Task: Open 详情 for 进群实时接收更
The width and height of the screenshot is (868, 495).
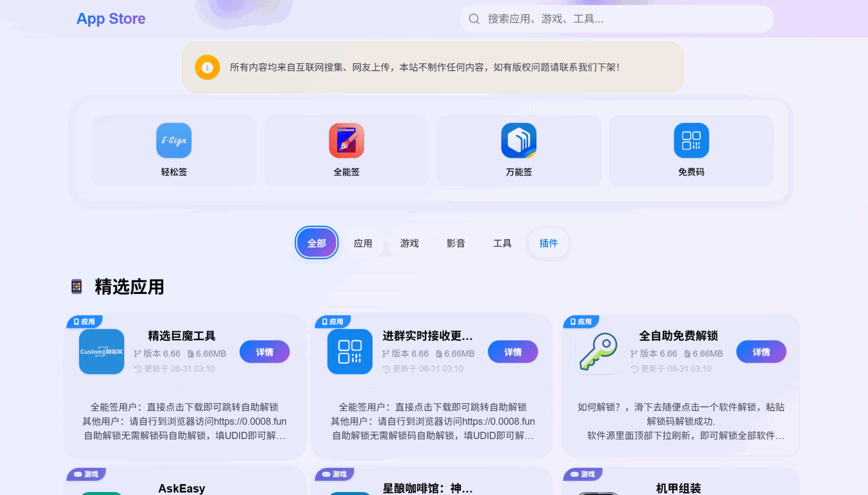Action: point(513,352)
